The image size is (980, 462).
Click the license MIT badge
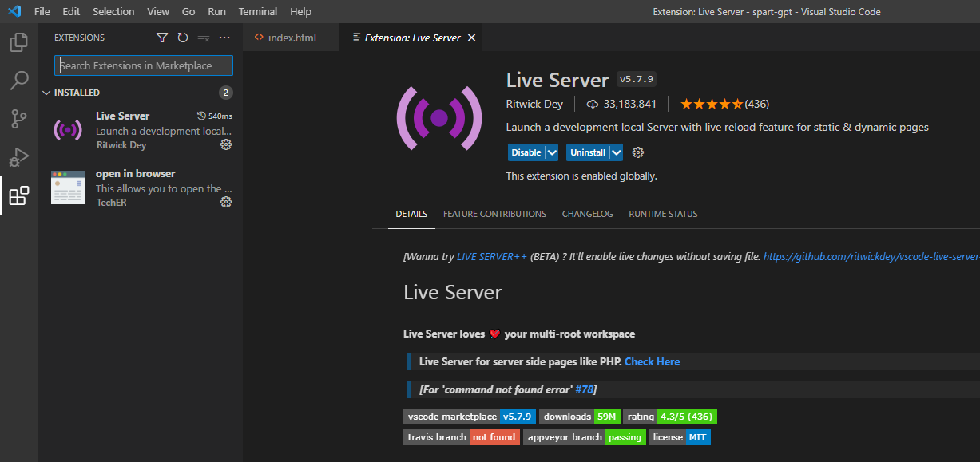pos(680,437)
